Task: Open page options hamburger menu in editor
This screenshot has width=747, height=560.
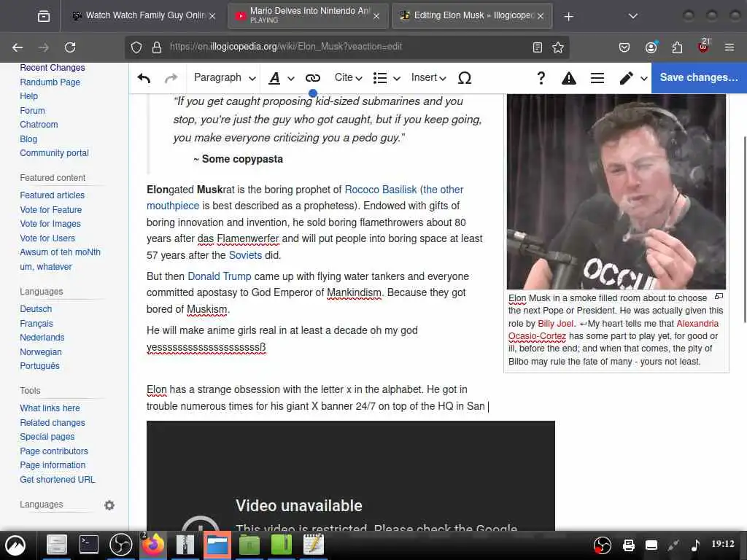Action: [597, 78]
